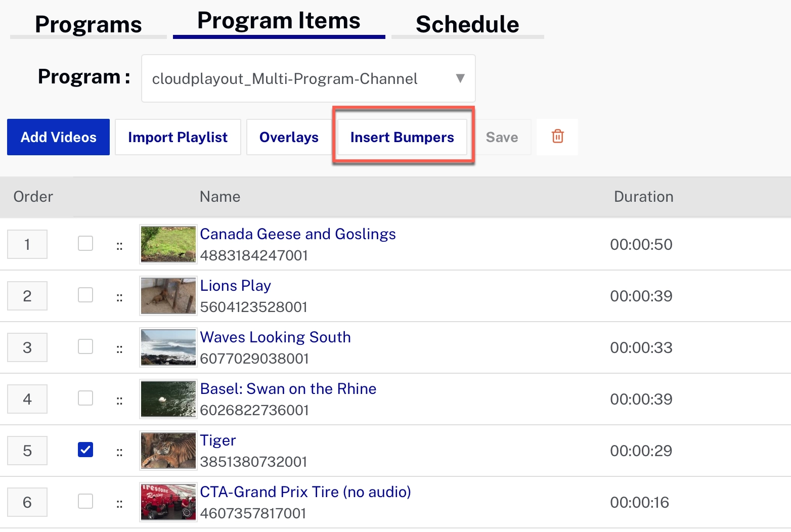
Task: Click the dropdown arrow on Program selector
Action: point(460,78)
